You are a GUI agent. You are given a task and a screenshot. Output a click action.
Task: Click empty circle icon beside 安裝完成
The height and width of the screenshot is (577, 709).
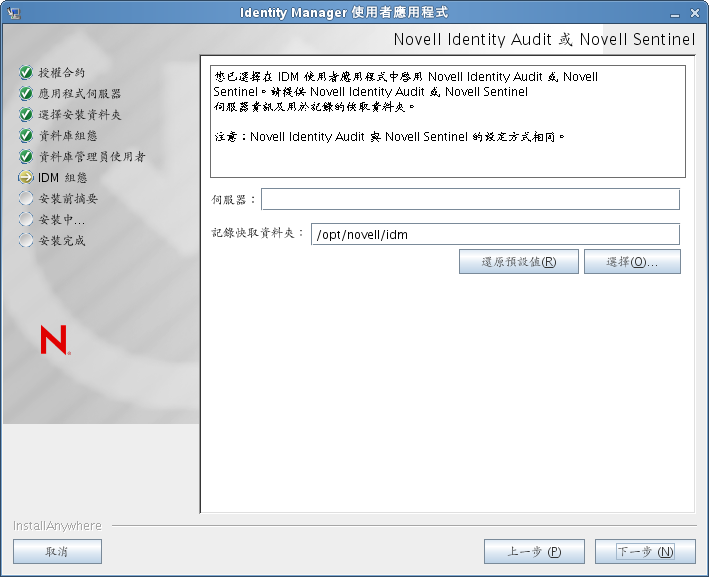(x=26, y=240)
